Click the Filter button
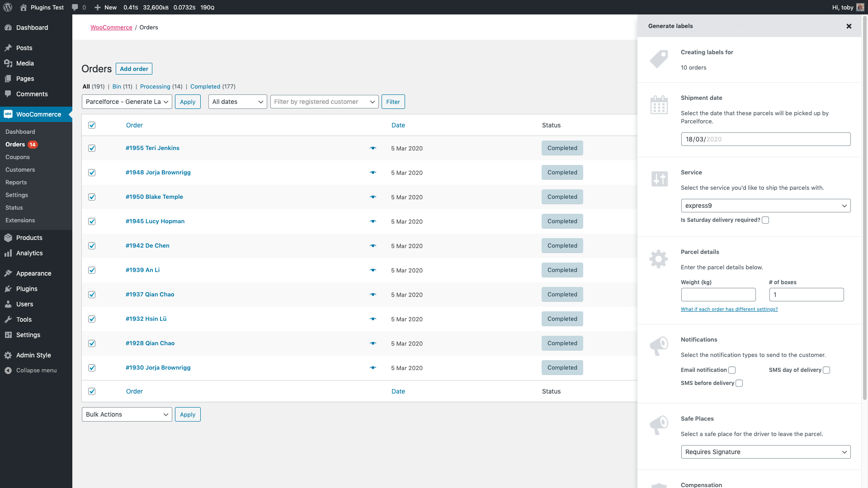868x488 pixels. coord(393,102)
